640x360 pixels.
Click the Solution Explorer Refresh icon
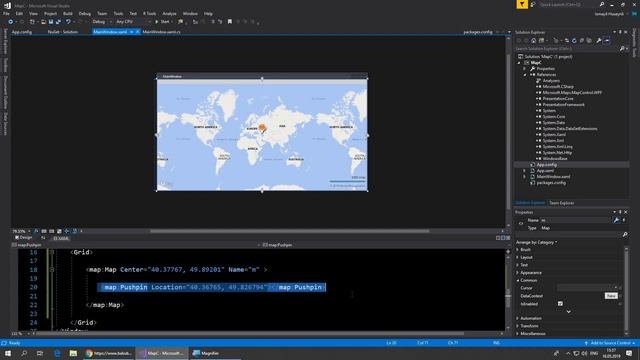pos(574,40)
